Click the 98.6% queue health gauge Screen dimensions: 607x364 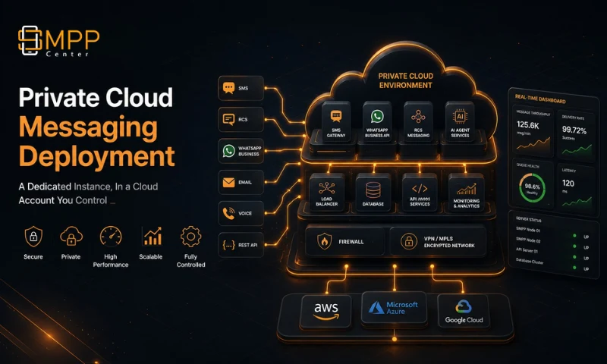533,187
